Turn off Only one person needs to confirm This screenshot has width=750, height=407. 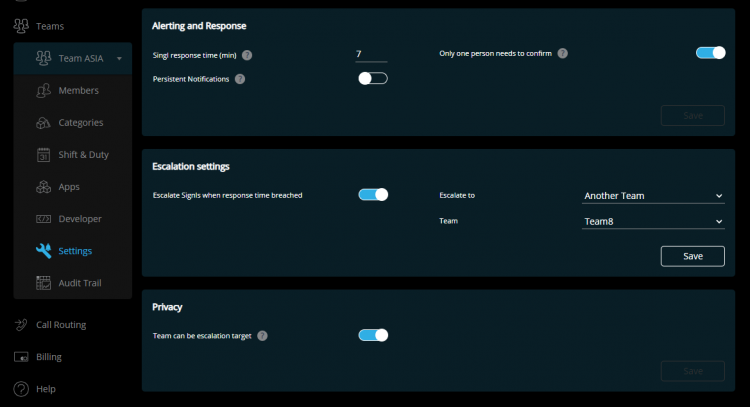click(710, 53)
